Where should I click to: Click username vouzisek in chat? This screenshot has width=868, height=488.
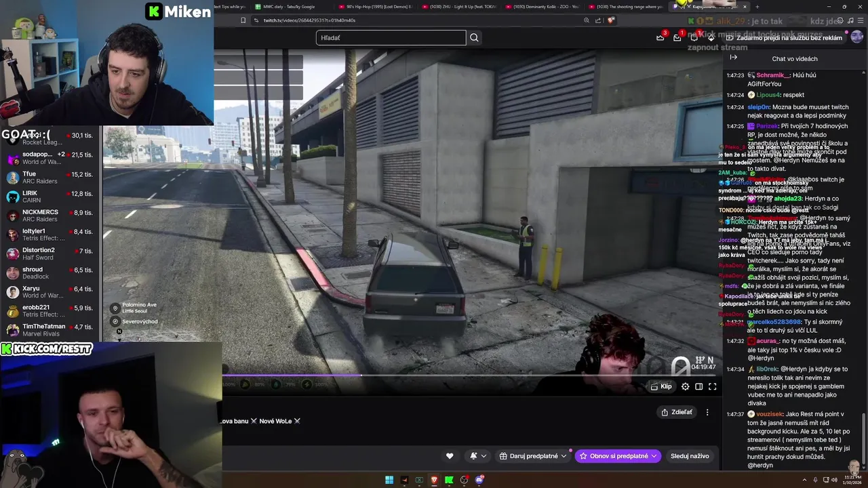click(x=770, y=414)
